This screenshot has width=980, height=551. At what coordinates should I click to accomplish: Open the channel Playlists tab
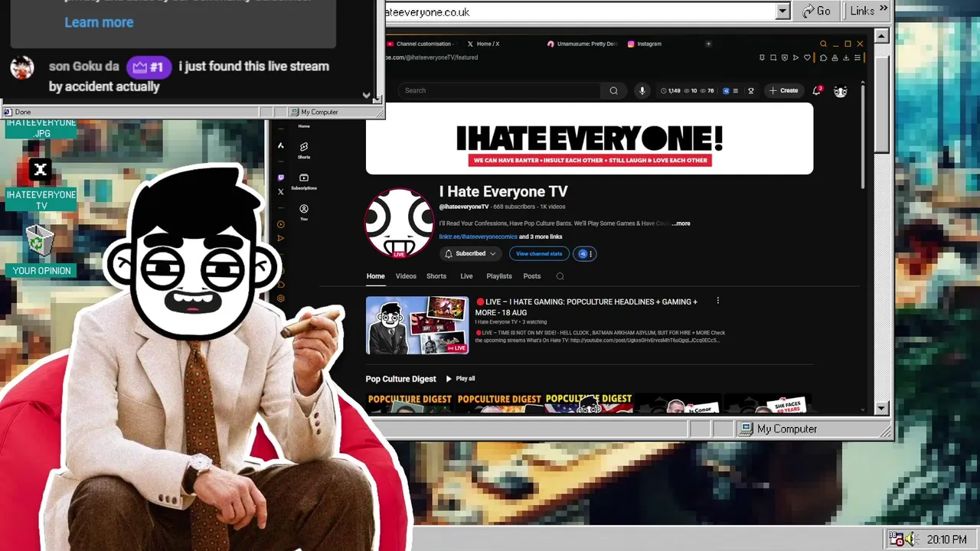[x=499, y=276]
